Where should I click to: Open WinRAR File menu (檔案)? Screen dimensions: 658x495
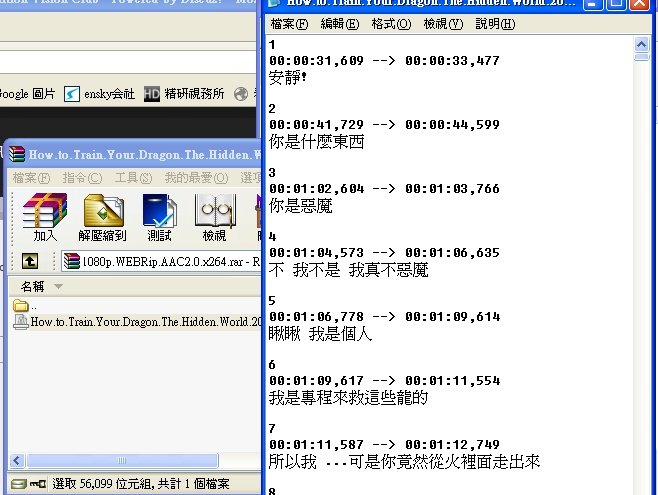(31, 178)
